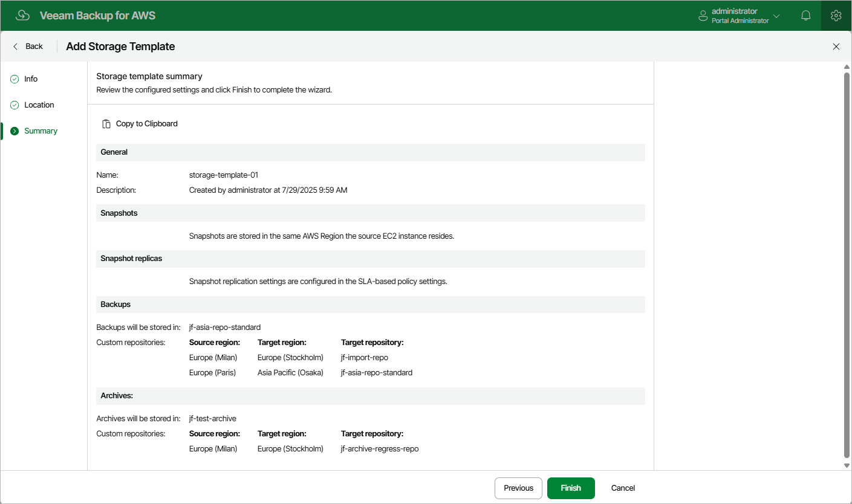The image size is (852, 504).
Task: Click the arrow icon beside Summary
Action: [14, 131]
